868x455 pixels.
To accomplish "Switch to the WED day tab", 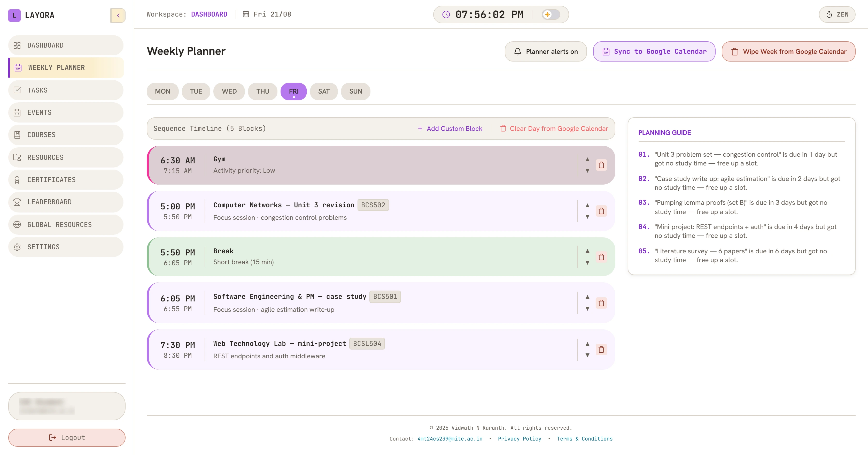I will click(x=229, y=92).
